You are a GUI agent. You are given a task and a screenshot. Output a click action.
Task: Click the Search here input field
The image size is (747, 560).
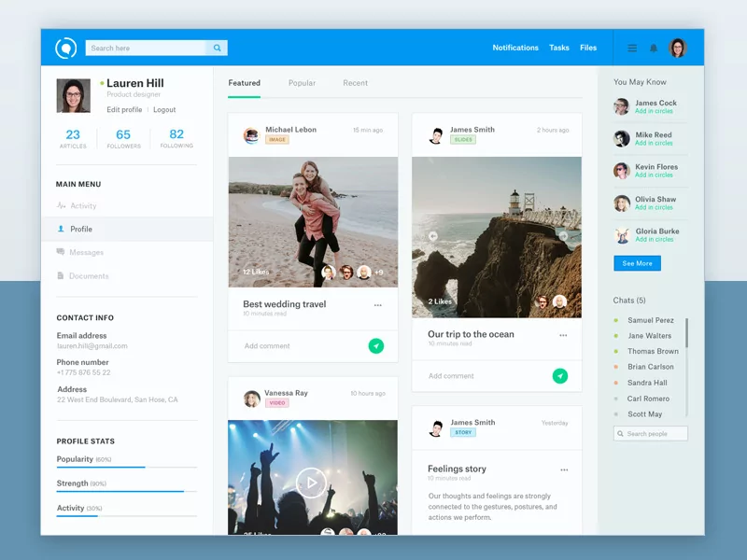tap(146, 48)
